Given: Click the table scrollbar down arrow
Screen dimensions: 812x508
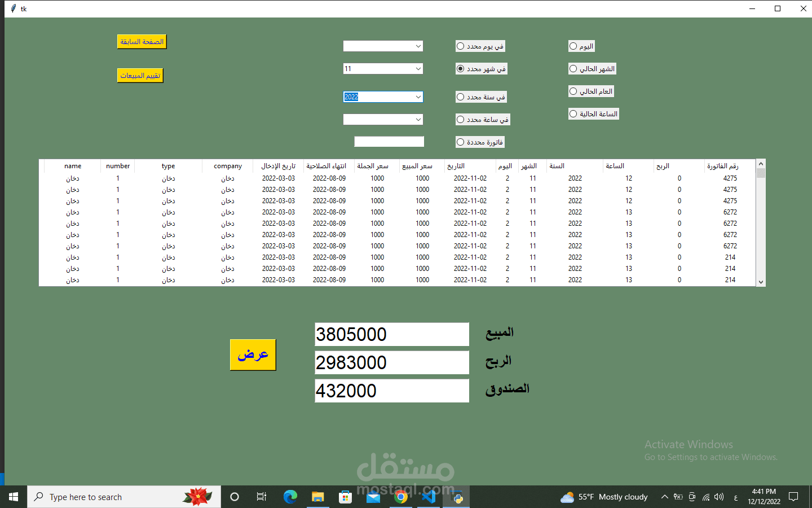Looking at the screenshot, I should coord(761,282).
